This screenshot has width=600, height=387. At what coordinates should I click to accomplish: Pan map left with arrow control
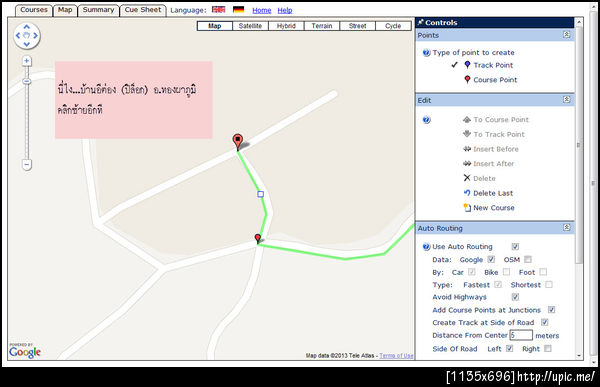point(18,36)
